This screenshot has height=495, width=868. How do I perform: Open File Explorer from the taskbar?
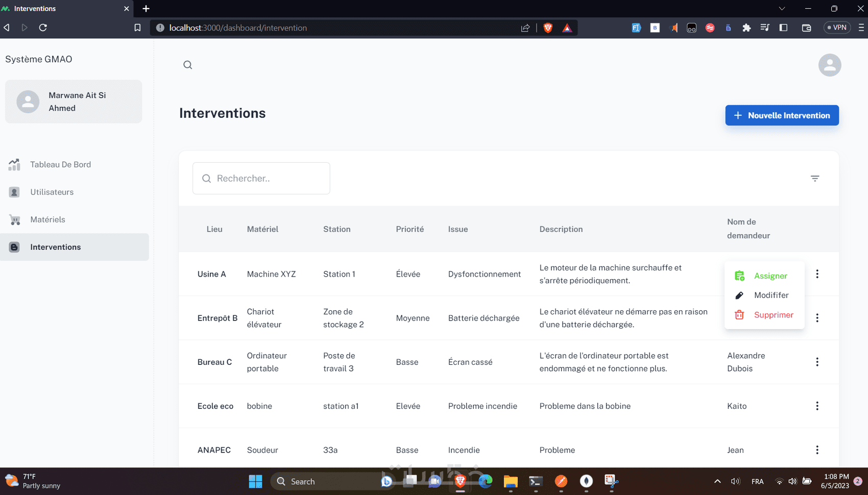(510, 481)
